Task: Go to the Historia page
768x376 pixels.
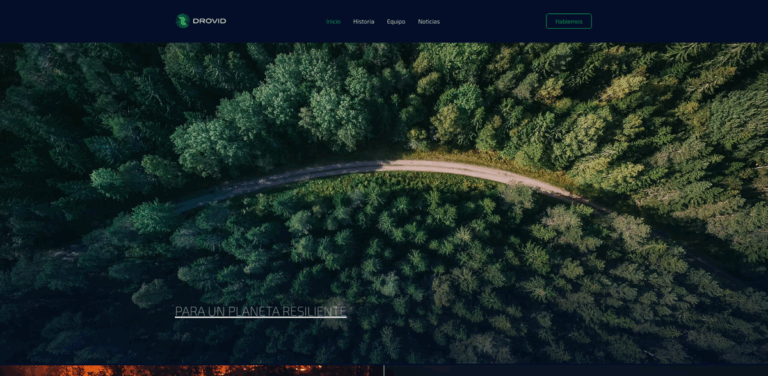Action: pyautogui.click(x=363, y=22)
